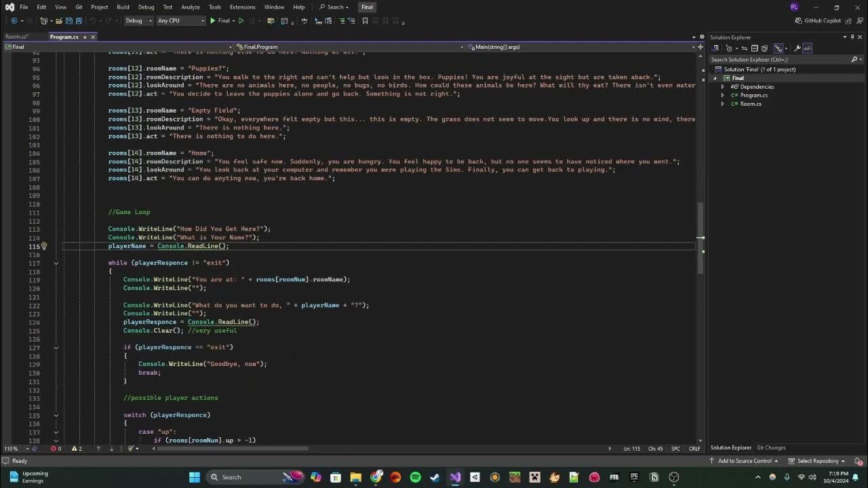Viewport: 868px width, 488px height.
Task: Open Spotify from the taskbar
Action: coord(416,477)
